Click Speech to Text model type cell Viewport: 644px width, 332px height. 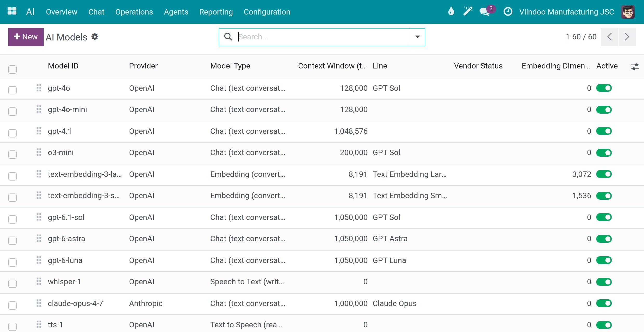(247, 282)
